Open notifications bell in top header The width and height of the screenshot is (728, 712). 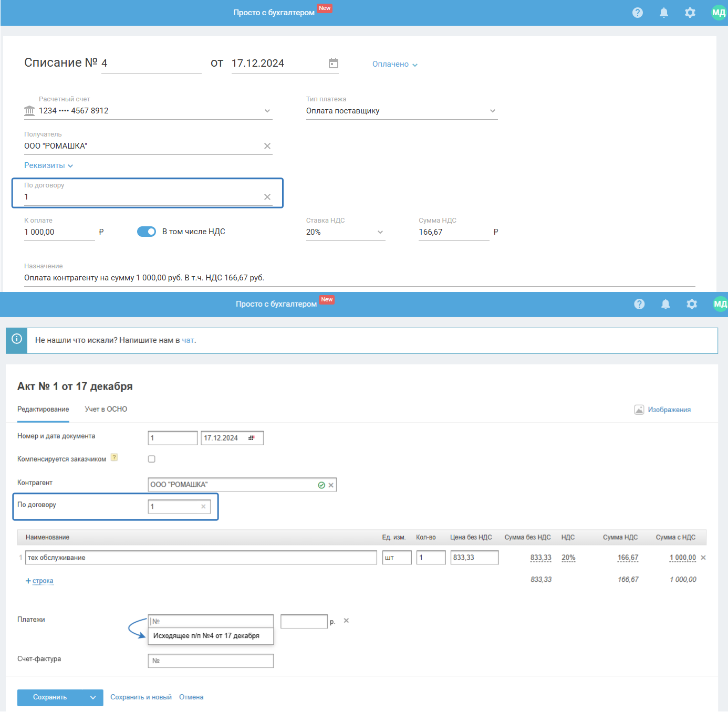pyautogui.click(x=664, y=13)
